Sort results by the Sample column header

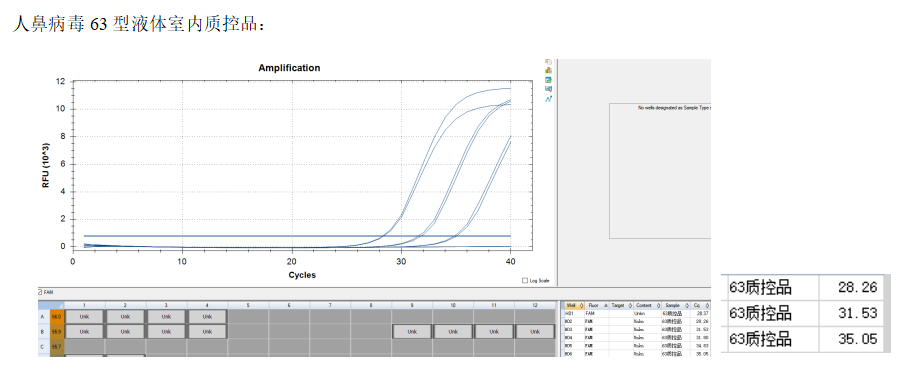[x=675, y=305]
